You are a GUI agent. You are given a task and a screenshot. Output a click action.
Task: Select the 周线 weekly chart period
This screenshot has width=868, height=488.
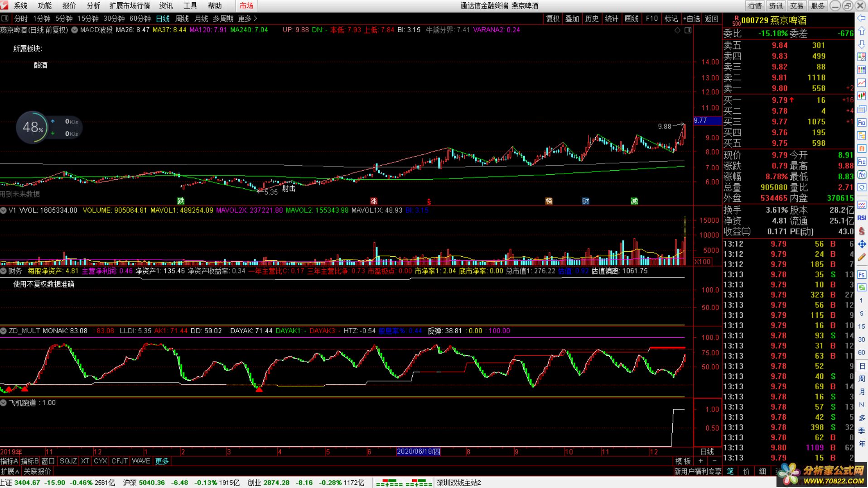point(182,19)
